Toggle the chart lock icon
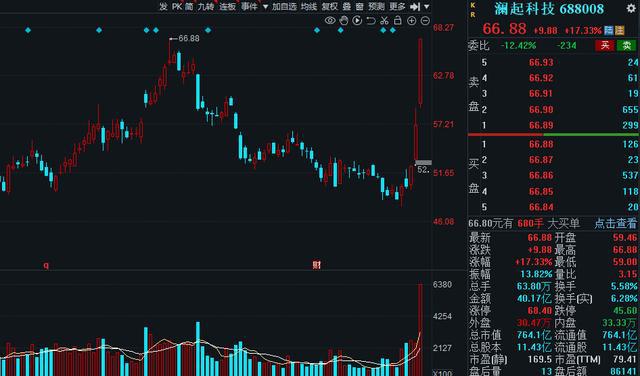This screenshot has height=376, width=640. coord(398,20)
